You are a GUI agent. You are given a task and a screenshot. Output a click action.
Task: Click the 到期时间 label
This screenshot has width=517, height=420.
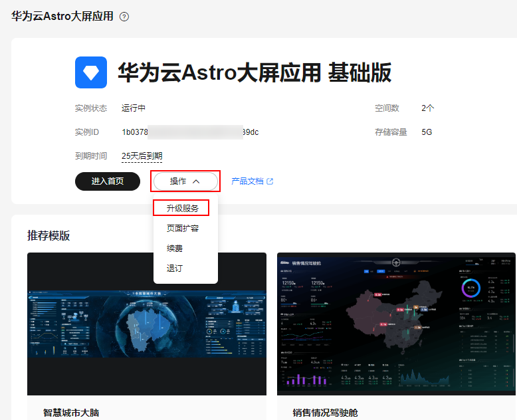click(x=91, y=156)
